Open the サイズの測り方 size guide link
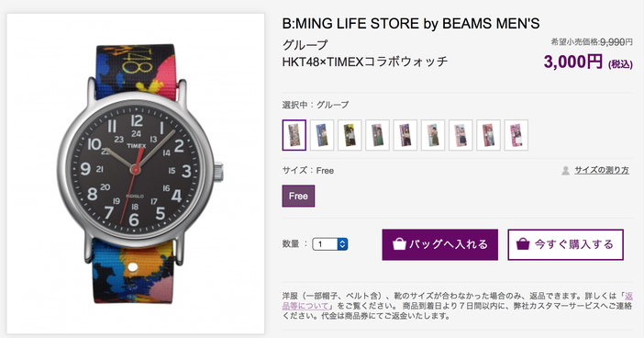The image size is (644, 338). pos(601,170)
